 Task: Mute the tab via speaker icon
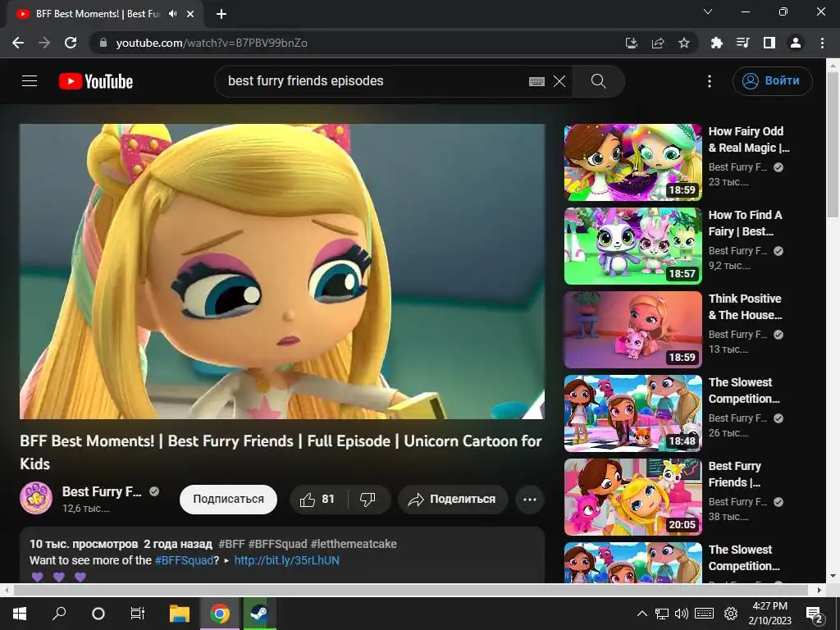pyautogui.click(x=172, y=14)
